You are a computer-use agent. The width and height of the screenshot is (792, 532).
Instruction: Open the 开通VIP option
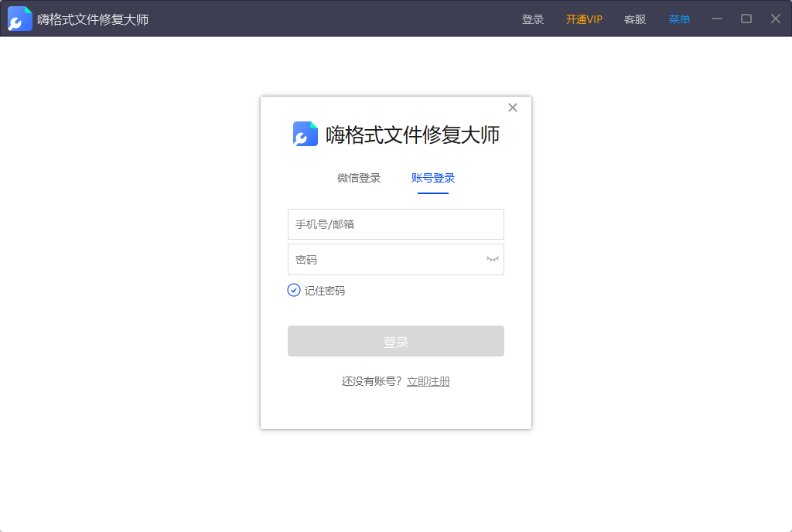(x=584, y=19)
